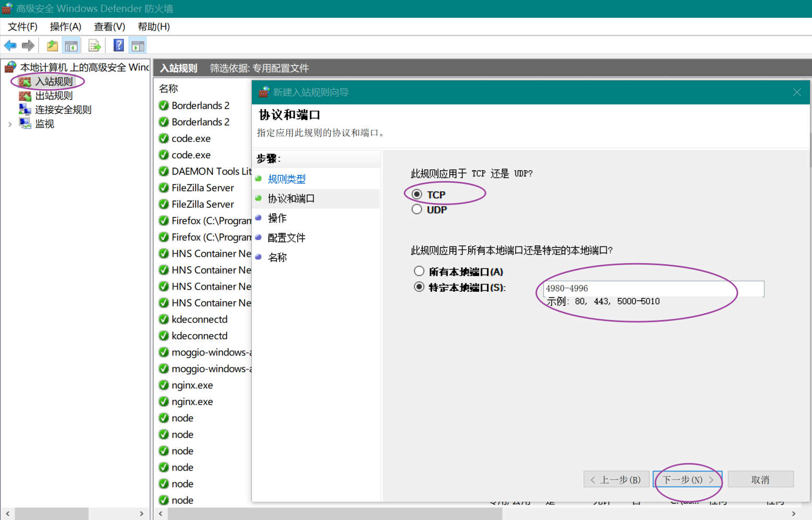Select the UDP radio button
The height and width of the screenshot is (520, 812).
[417, 209]
